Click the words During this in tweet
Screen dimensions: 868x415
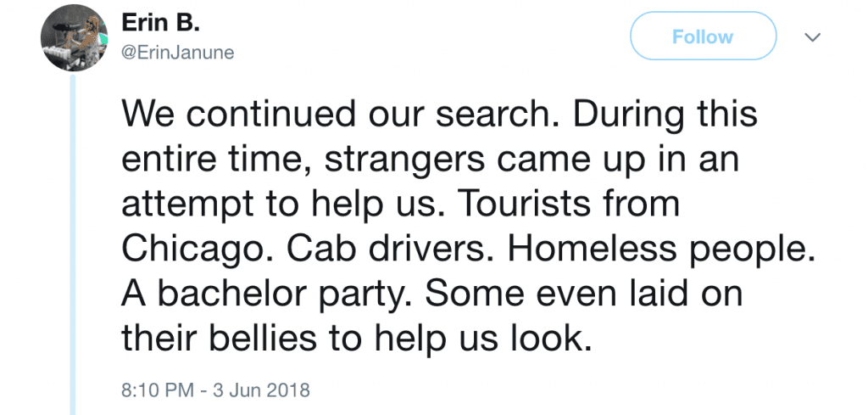[x=665, y=113]
